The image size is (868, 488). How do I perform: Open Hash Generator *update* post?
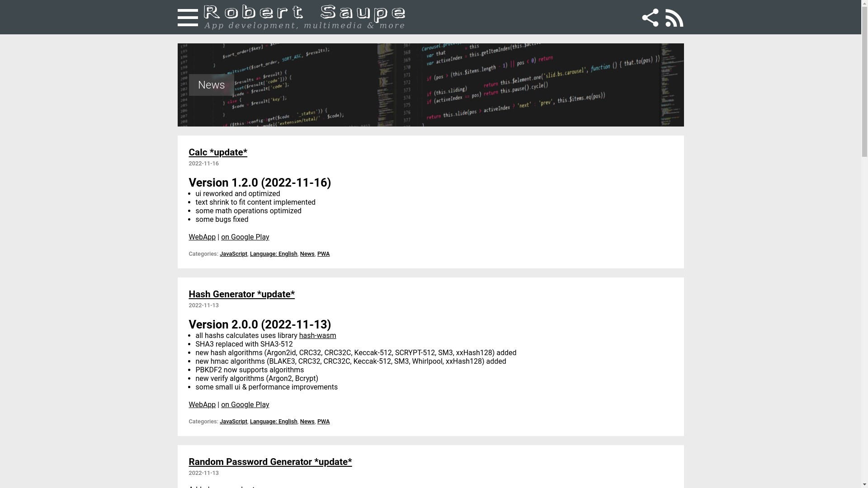point(241,294)
